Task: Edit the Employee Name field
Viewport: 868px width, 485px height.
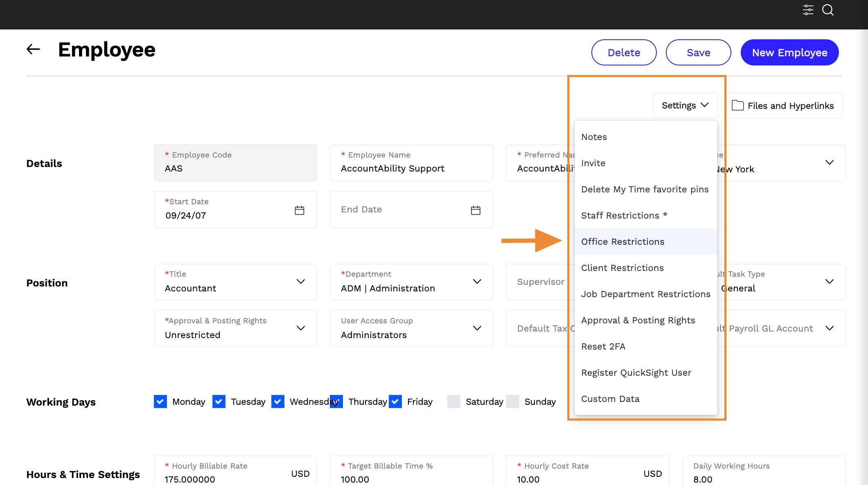Action: click(411, 163)
